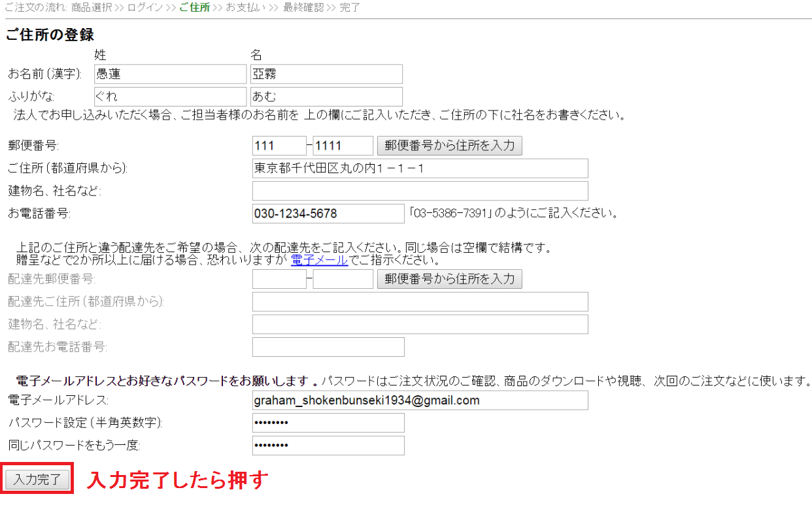The image size is (812, 509).
Task: Select the ログイン step in the breadcrumb
Action: pos(144,8)
